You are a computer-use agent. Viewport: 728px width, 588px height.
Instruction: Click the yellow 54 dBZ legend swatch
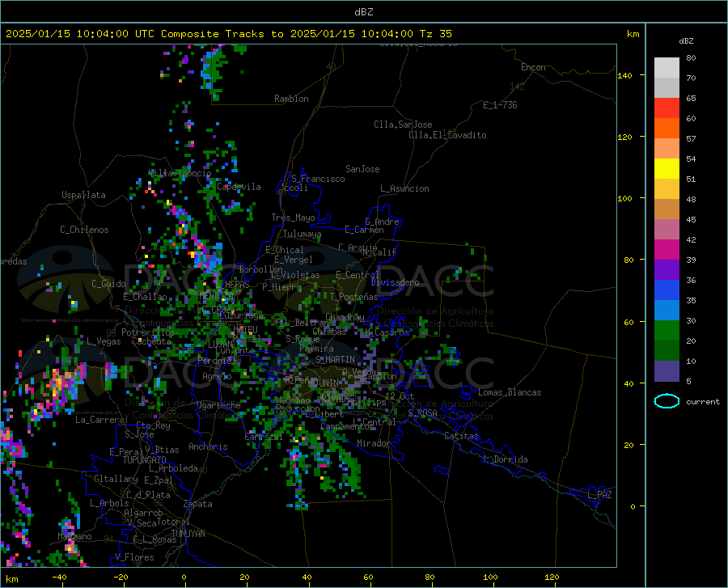[x=667, y=168]
